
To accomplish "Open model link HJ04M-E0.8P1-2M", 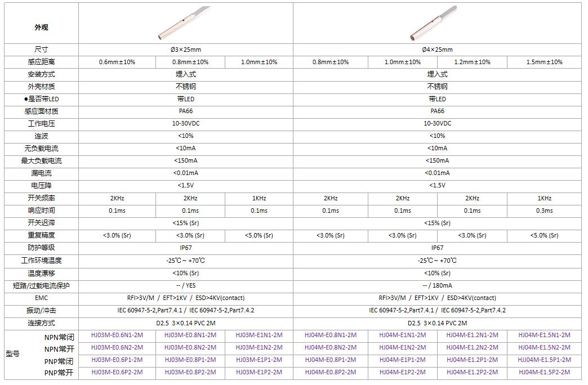I will [x=331, y=360].
